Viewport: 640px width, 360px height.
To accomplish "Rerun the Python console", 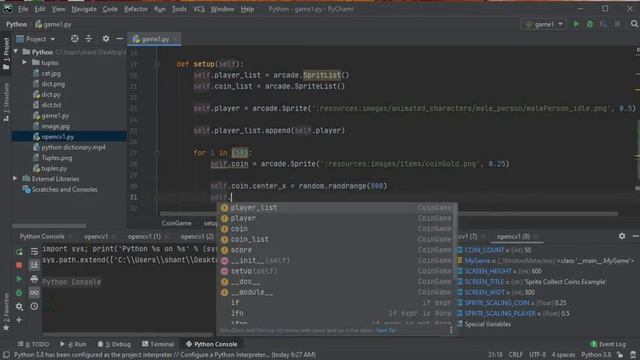I will [x=19, y=252].
